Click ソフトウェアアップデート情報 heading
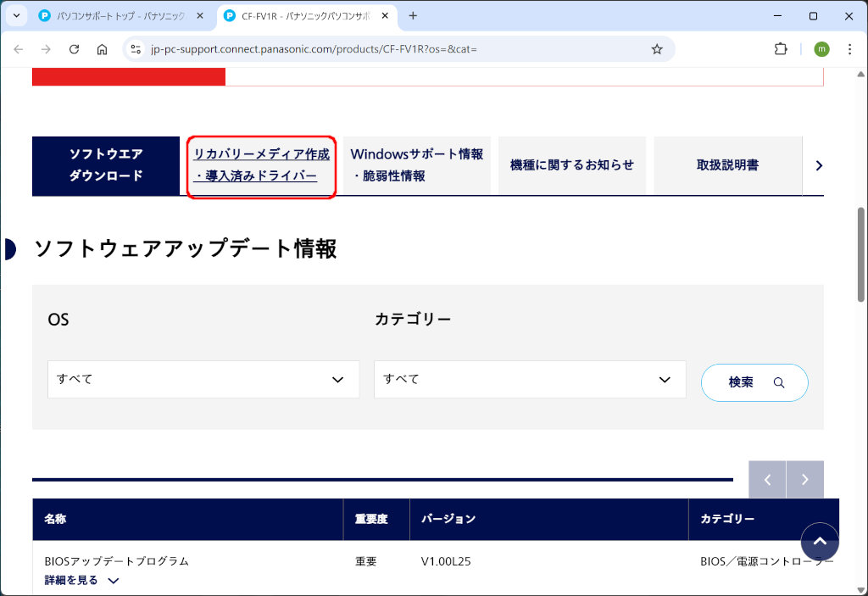 pos(186,248)
